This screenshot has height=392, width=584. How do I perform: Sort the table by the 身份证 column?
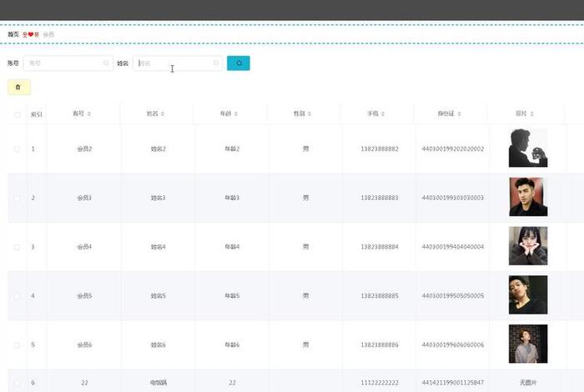(x=459, y=114)
